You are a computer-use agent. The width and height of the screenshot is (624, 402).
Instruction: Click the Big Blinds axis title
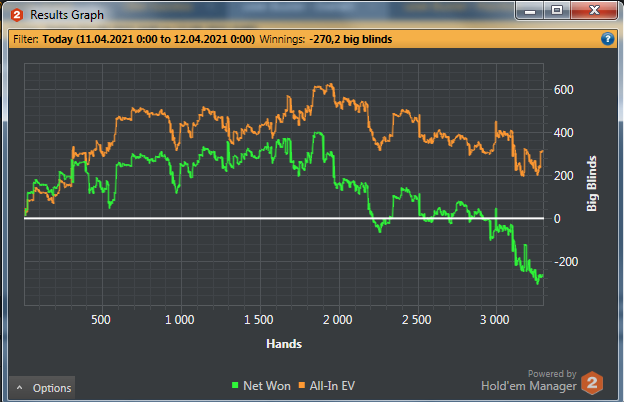coord(592,183)
